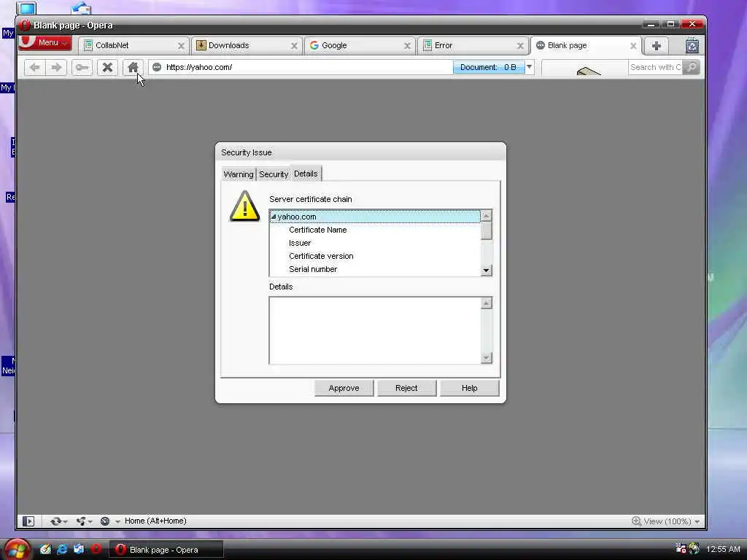Open the Windows Start orb
Viewport: 747px width, 560px height.
click(17, 550)
